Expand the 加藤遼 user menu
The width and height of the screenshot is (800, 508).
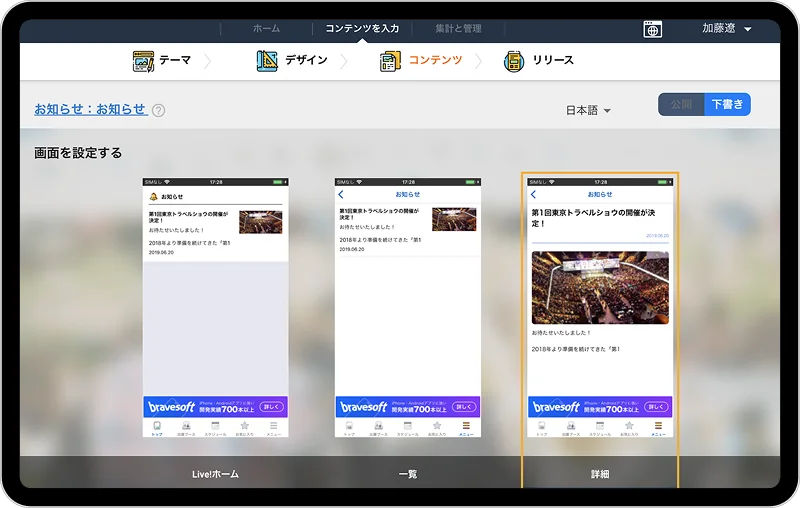click(726, 29)
